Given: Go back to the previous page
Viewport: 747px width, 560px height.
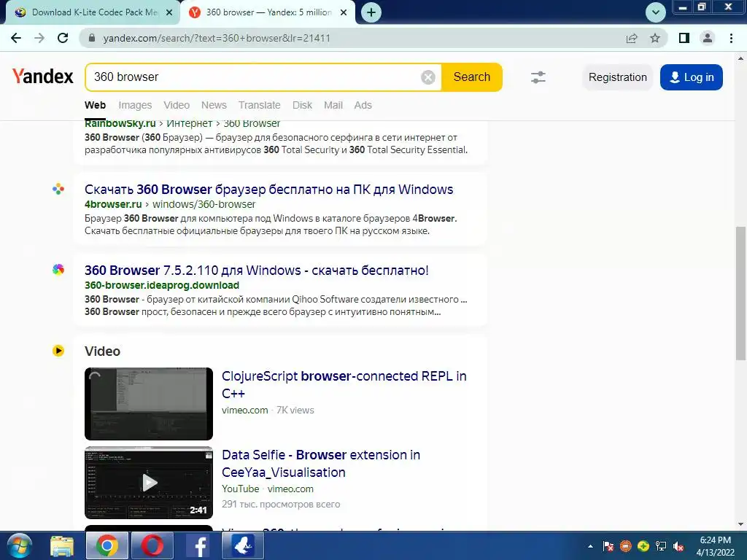Looking at the screenshot, I should point(16,38).
